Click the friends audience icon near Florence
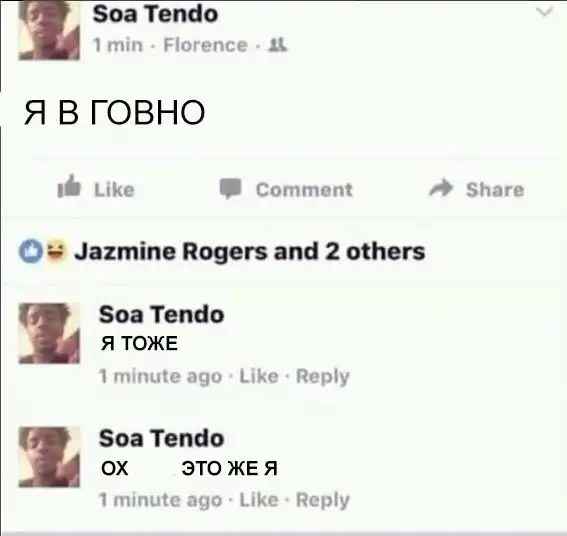This screenshot has height=536, width=567. tap(278, 45)
